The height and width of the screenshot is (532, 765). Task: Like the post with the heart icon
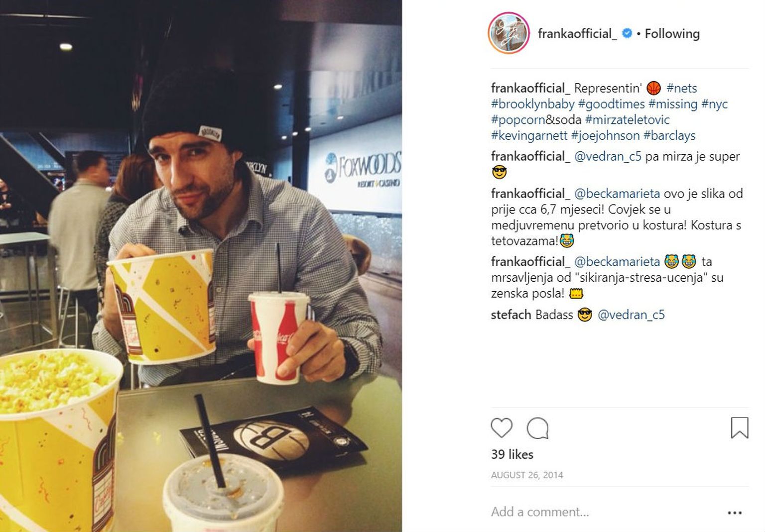coord(501,428)
